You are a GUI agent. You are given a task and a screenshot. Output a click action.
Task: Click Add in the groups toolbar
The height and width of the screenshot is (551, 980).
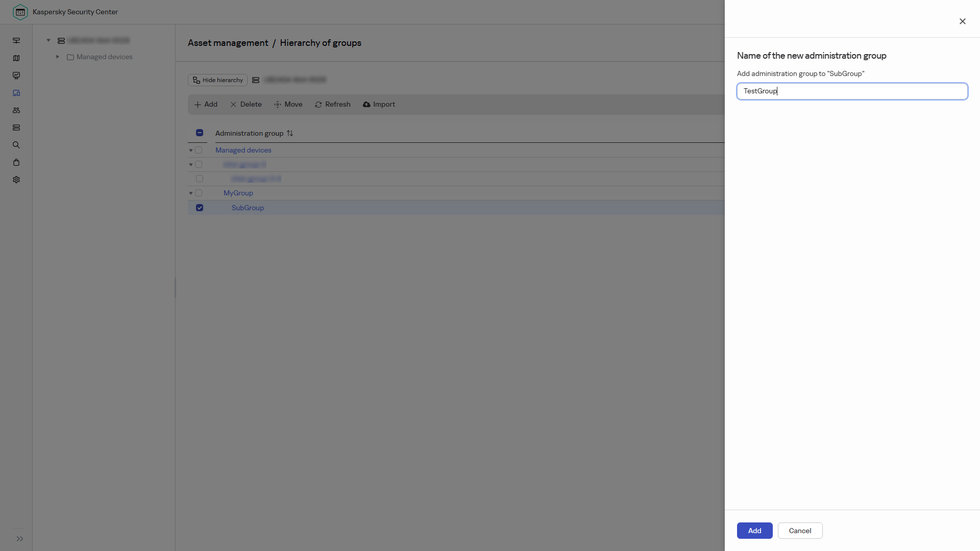pyautogui.click(x=206, y=105)
